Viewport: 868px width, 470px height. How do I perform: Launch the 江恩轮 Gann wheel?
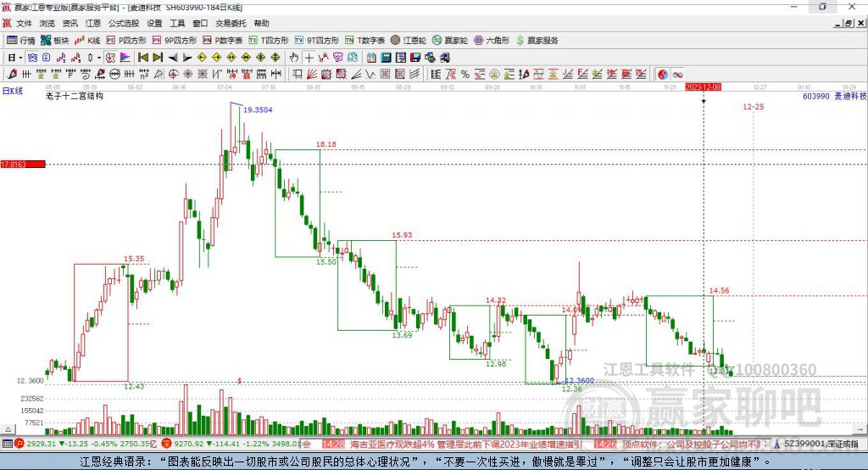point(409,41)
